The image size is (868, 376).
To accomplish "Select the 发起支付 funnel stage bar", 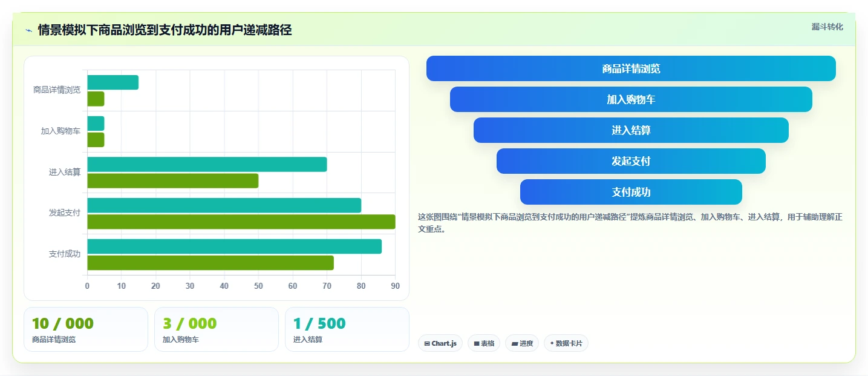I will coord(631,161).
